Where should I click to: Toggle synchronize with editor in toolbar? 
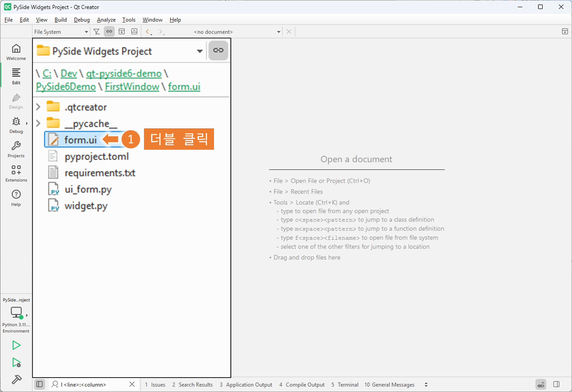[x=109, y=32]
